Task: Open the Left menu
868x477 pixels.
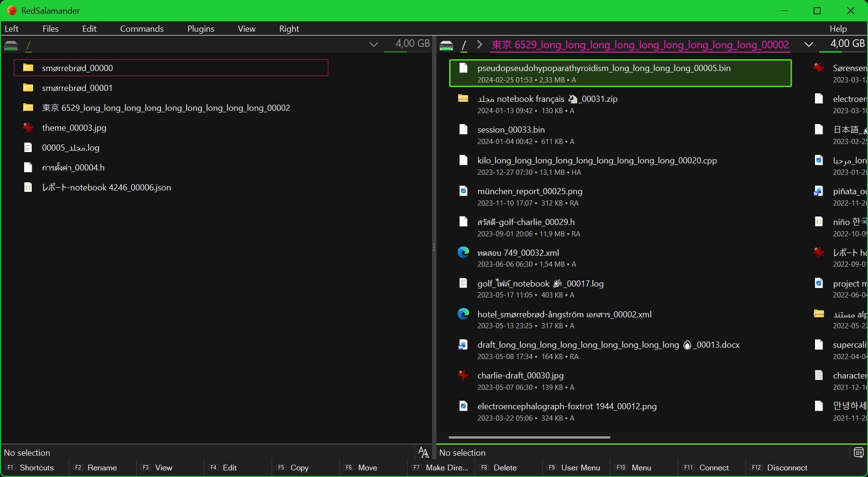Action: (11, 29)
